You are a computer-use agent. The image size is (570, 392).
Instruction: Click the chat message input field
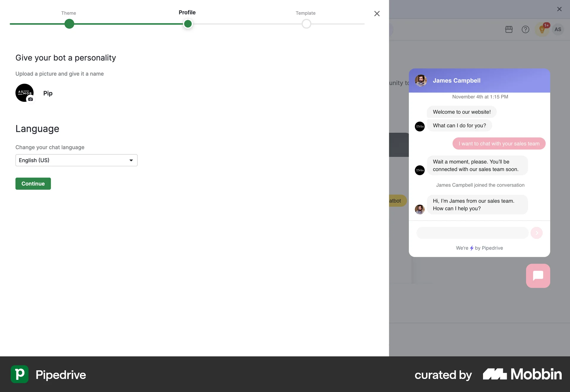coord(472,233)
